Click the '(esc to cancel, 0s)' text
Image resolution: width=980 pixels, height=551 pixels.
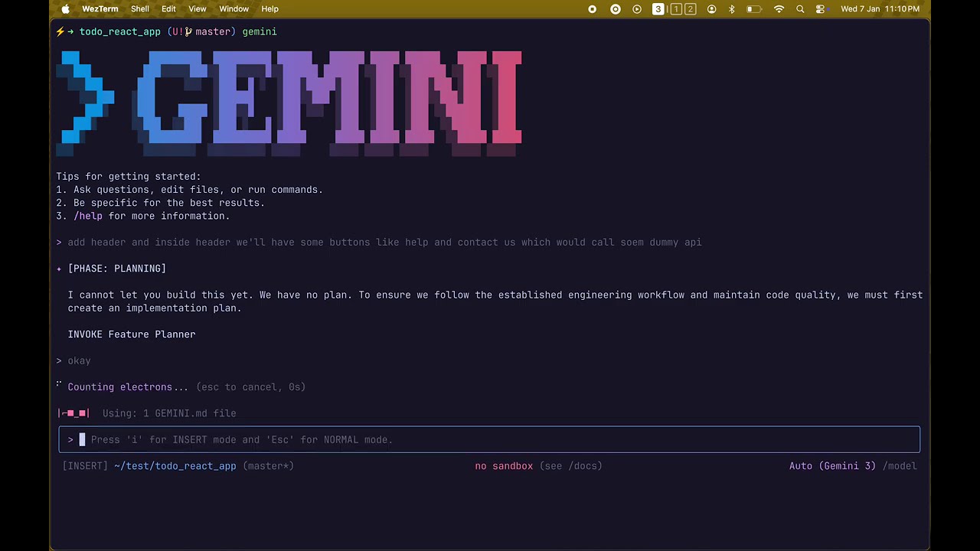pyautogui.click(x=250, y=387)
